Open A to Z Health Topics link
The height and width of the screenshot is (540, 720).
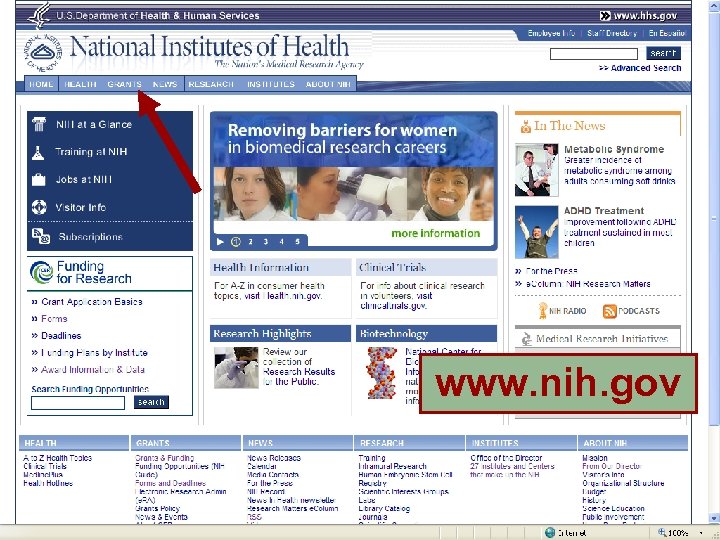57,458
